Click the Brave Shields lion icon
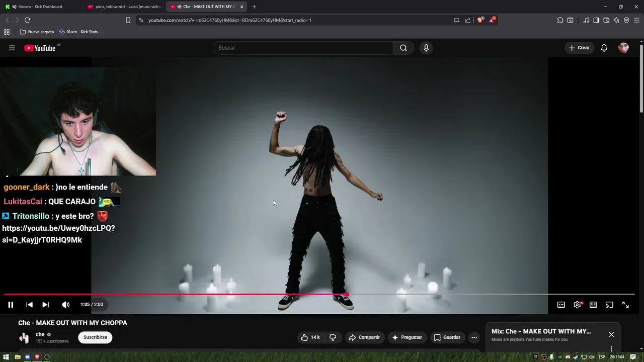The width and height of the screenshot is (644, 362). point(480,20)
